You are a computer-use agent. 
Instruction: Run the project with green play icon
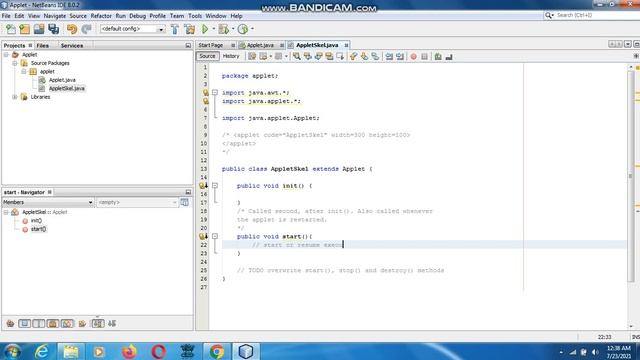pos(205,29)
